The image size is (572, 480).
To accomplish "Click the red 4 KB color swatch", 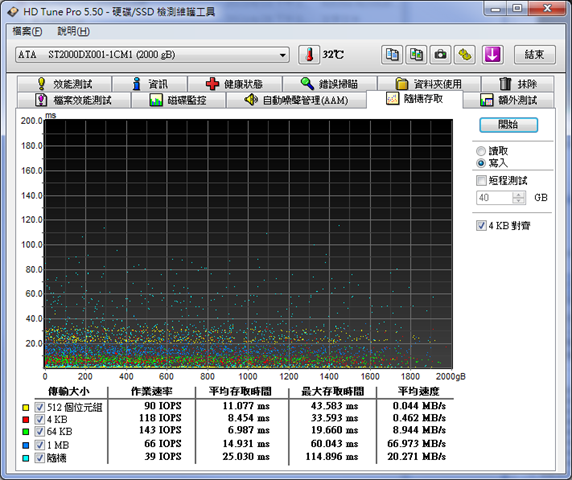I will coord(26,419).
